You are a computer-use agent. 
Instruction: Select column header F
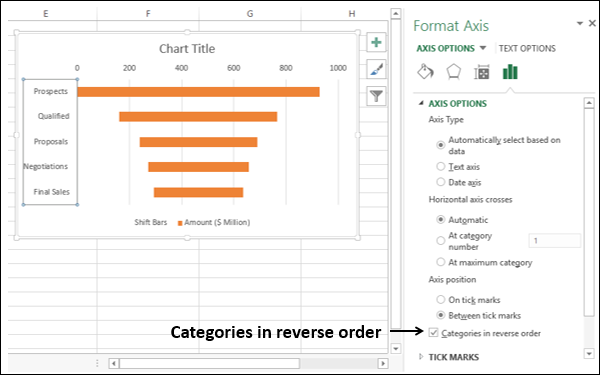(148, 14)
